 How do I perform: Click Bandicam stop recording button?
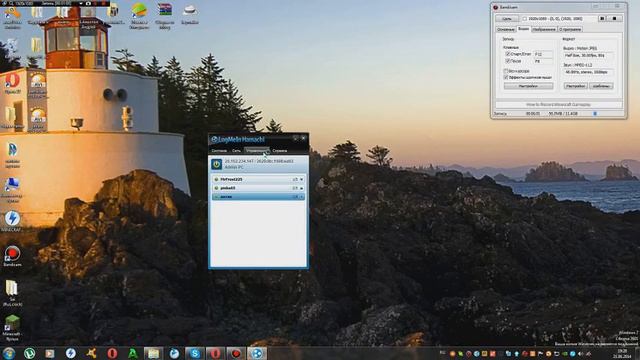click(x=614, y=18)
